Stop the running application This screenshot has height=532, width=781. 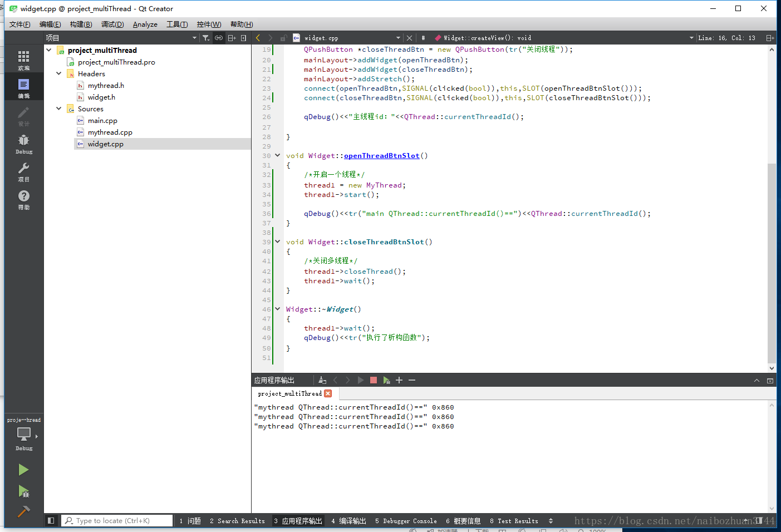pos(374,380)
